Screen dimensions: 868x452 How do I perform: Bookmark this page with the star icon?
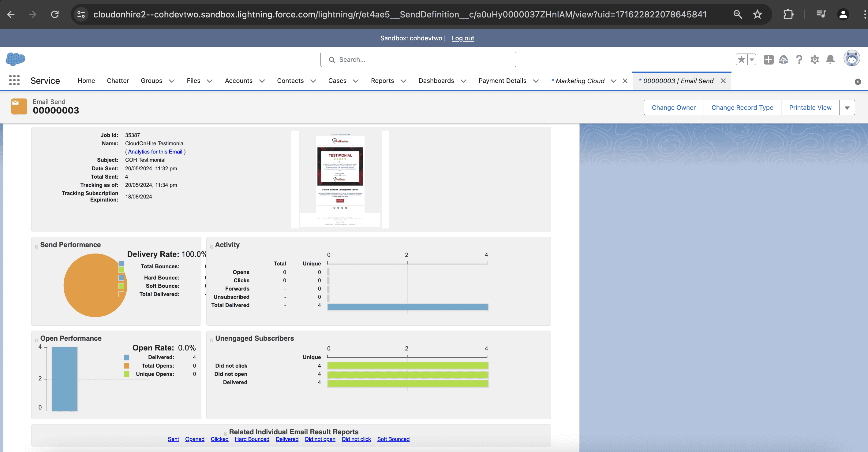coord(758,14)
